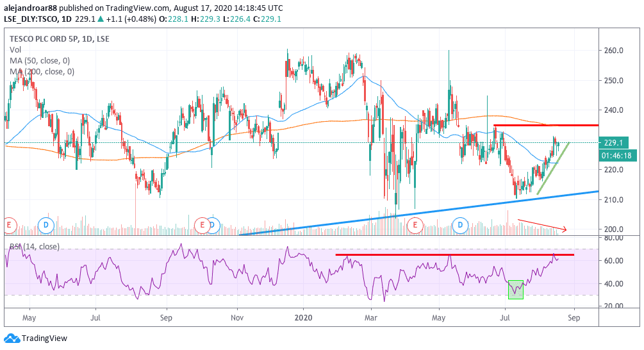The image size is (644, 350).
Task: Click the 2020 label on time axis
Action: coord(303,318)
